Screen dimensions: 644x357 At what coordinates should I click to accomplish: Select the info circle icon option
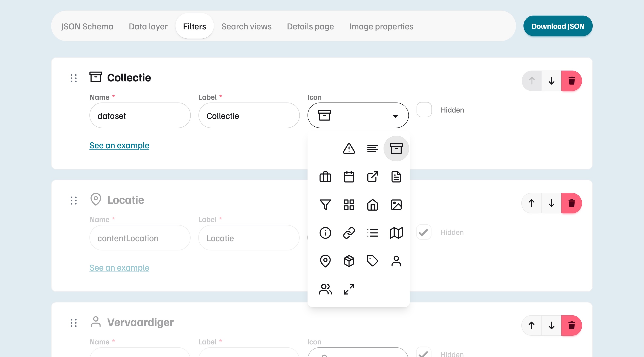(325, 233)
